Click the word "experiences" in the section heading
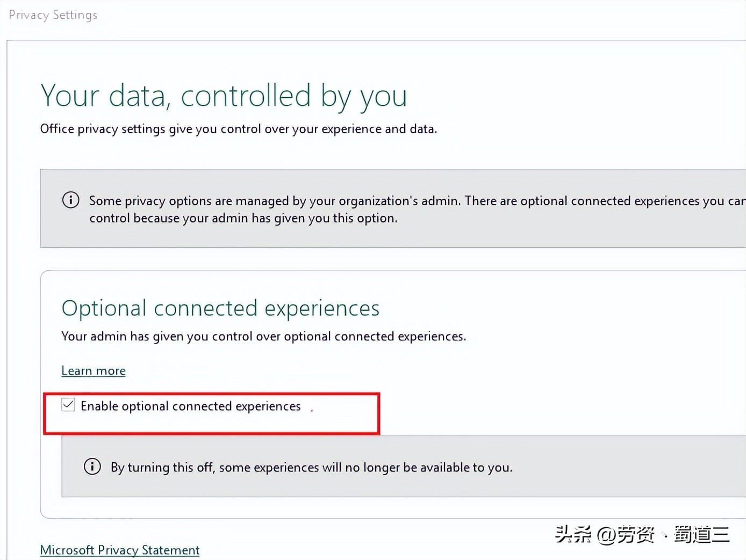The width and height of the screenshot is (746, 560). pyautogui.click(x=322, y=308)
